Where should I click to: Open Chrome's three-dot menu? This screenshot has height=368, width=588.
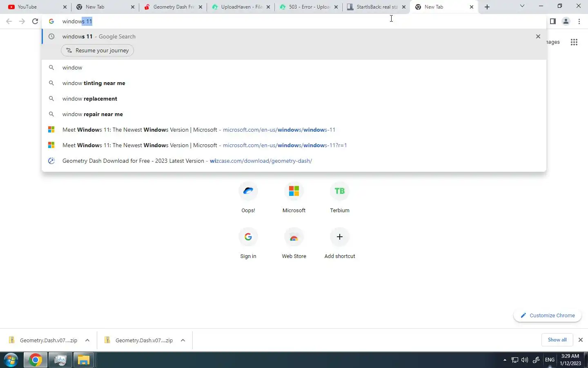pyautogui.click(x=579, y=21)
